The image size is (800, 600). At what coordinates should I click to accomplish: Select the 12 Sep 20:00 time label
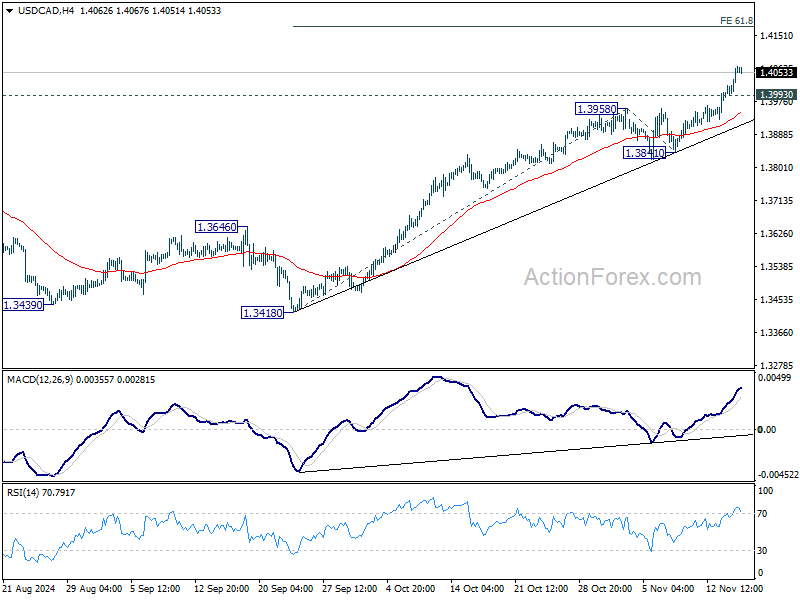[221, 589]
